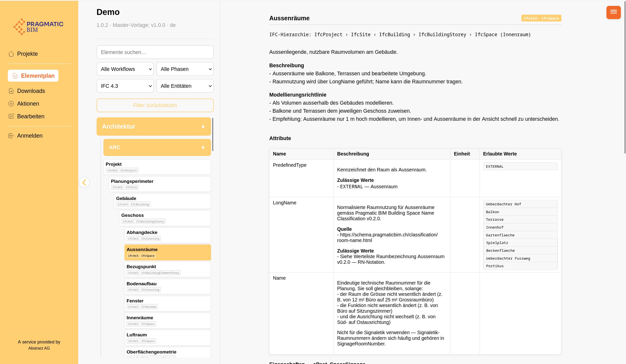Click the EXTERNAL allowed value
This screenshot has width=626, height=364.
coord(520,166)
